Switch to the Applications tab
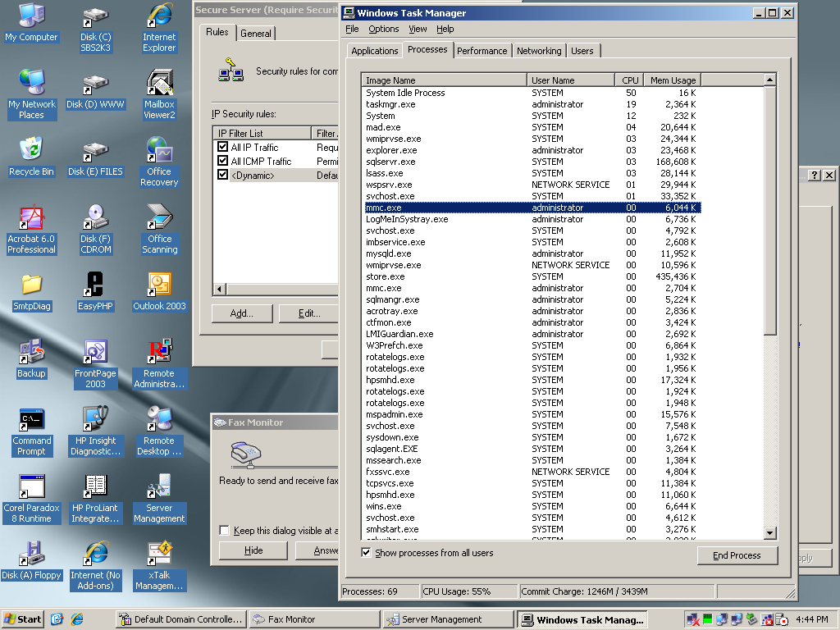 click(x=374, y=51)
